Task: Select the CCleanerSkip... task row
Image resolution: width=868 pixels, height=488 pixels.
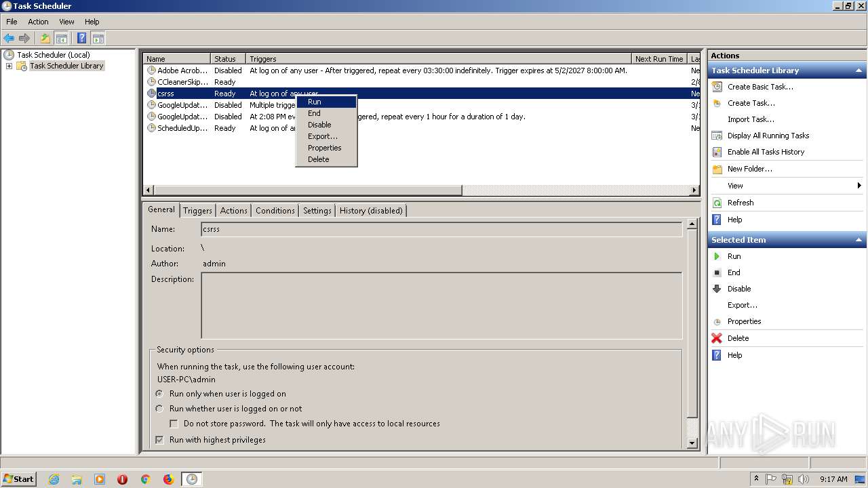Action: pos(421,82)
